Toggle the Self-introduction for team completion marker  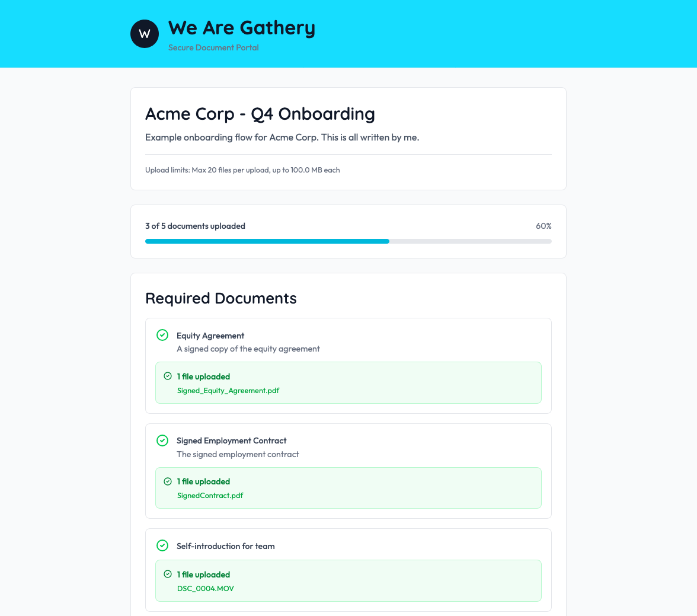(162, 545)
